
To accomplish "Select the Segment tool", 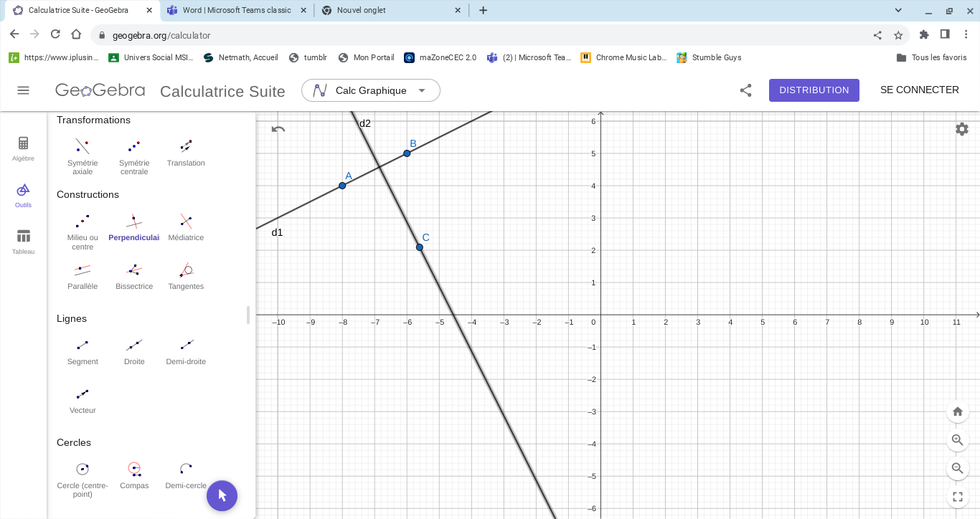I will 83,351.
